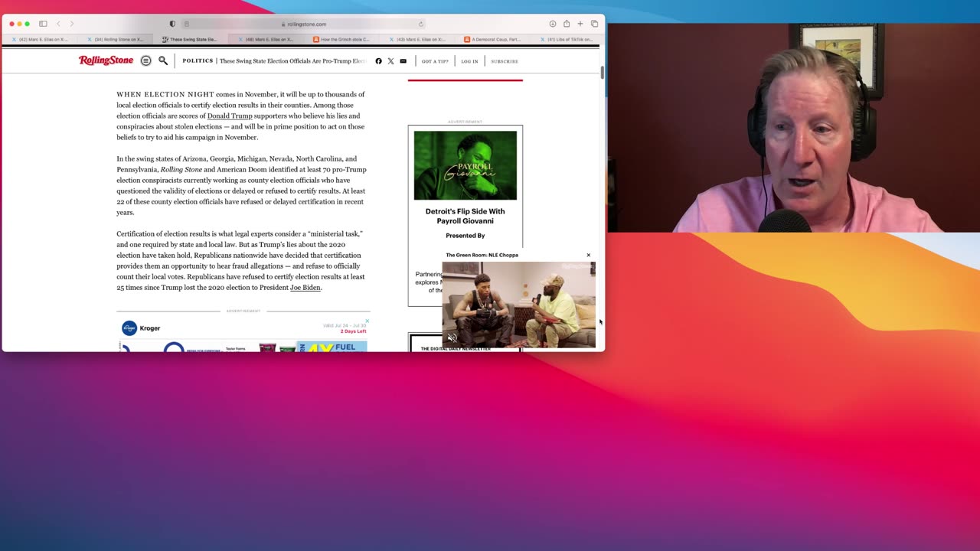Click the SUBSCRIBE link
This screenshot has height=551, width=980.
(x=505, y=61)
